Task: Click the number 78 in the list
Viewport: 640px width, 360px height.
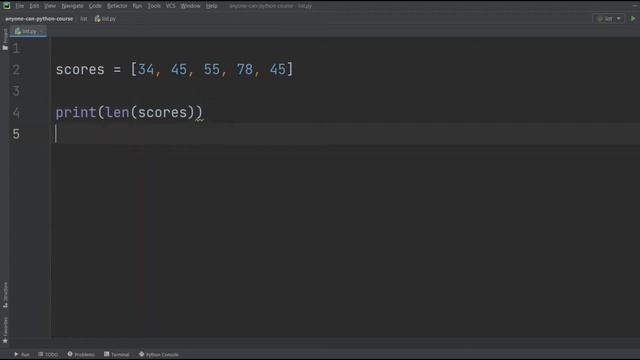Action: click(245, 70)
